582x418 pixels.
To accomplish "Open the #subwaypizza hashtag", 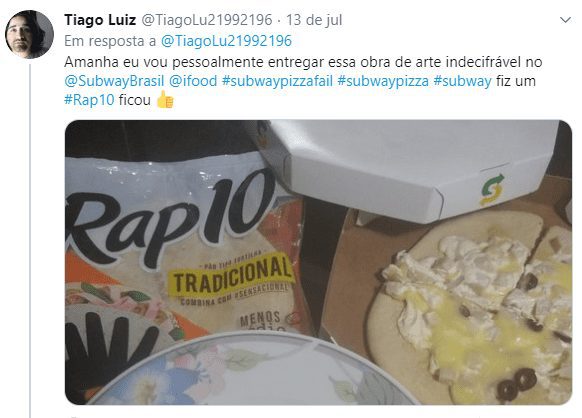I will coord(383,81).
